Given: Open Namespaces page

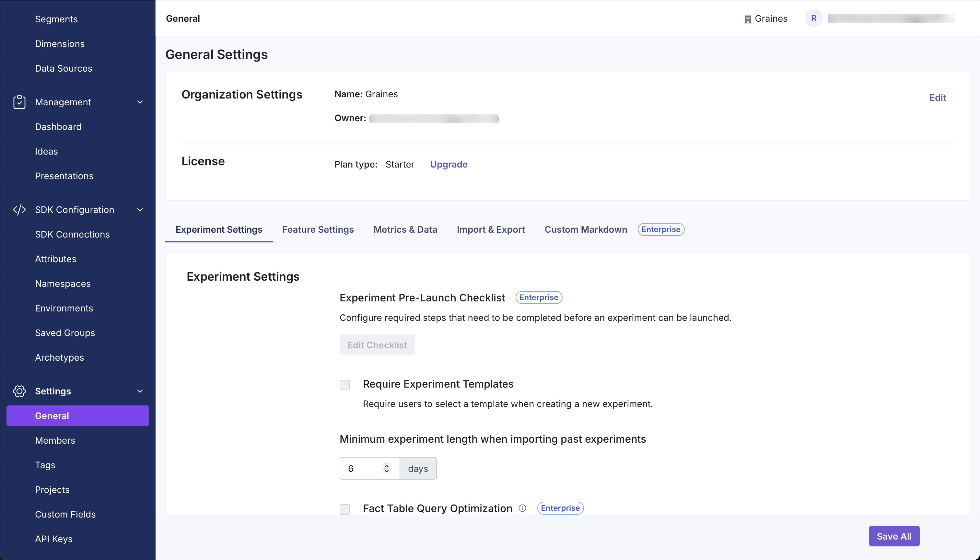Looking at the screenshot, I should (63, 284).
